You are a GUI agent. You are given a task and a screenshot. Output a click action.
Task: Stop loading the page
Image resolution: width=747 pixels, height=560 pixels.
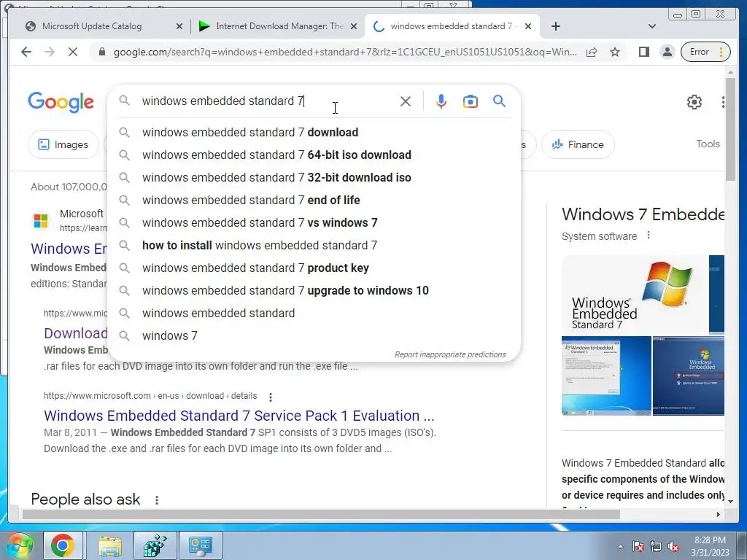[x=73, y=52]
